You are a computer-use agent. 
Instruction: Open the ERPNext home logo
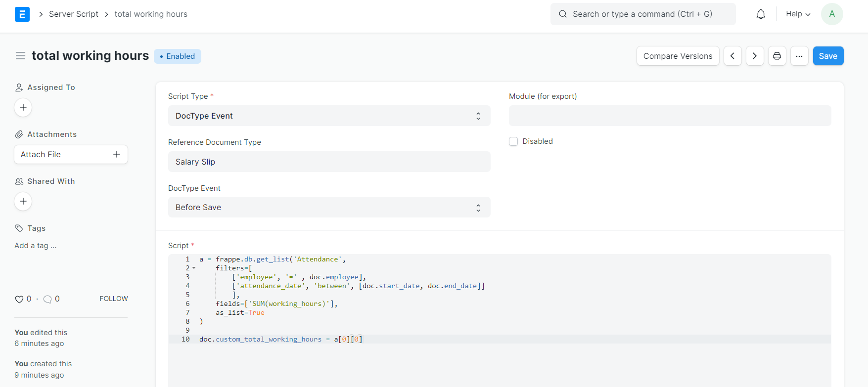[22, 14]
